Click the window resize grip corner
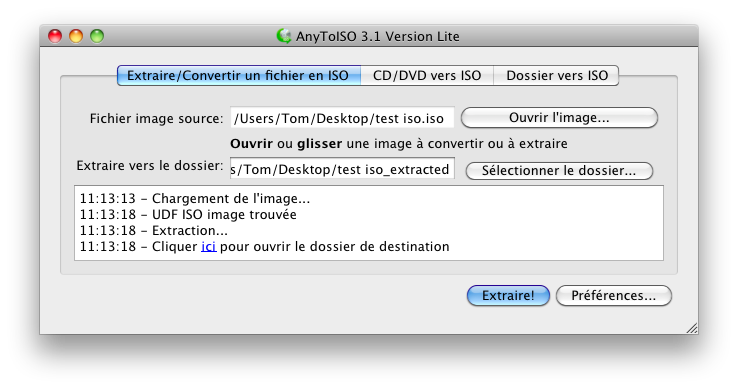 tap(691, 328)
